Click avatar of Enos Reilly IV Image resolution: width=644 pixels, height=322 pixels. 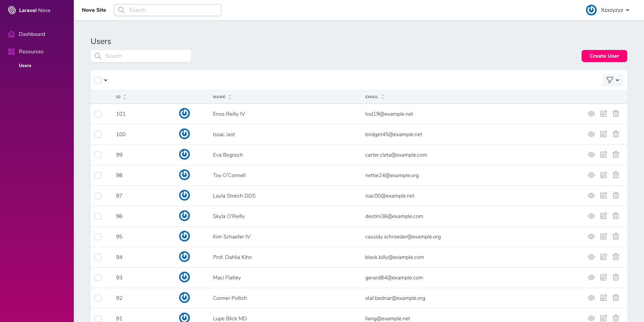(184, 113)
